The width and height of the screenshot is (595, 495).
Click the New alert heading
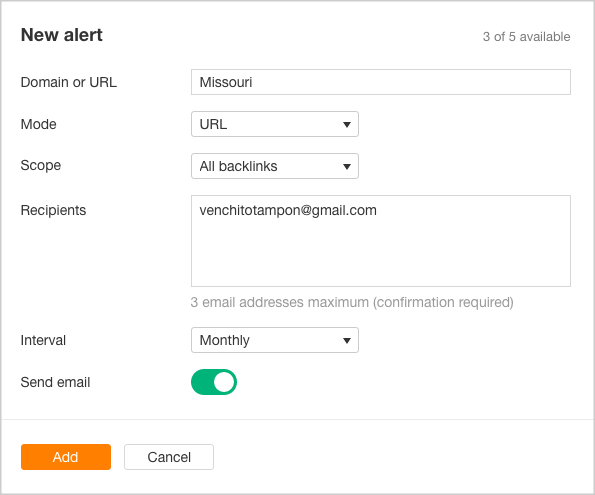pyautogui.click(x=61, y=35)
